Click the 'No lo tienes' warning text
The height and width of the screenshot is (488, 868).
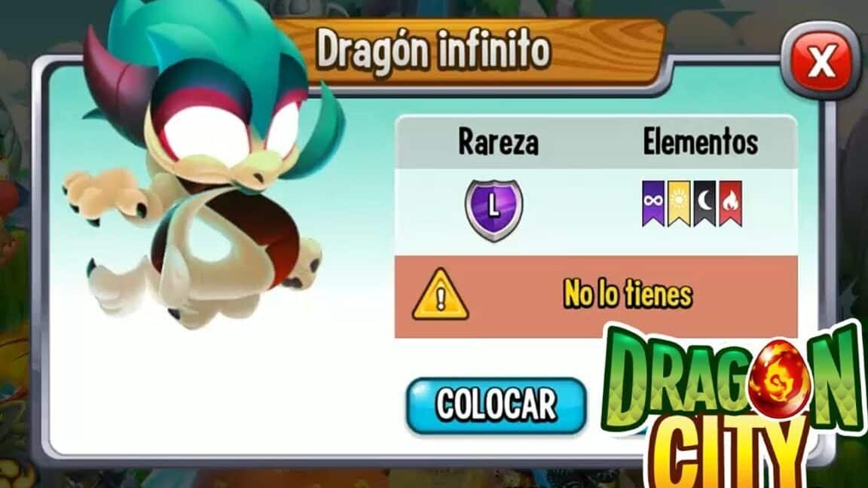tap(628, 294)
